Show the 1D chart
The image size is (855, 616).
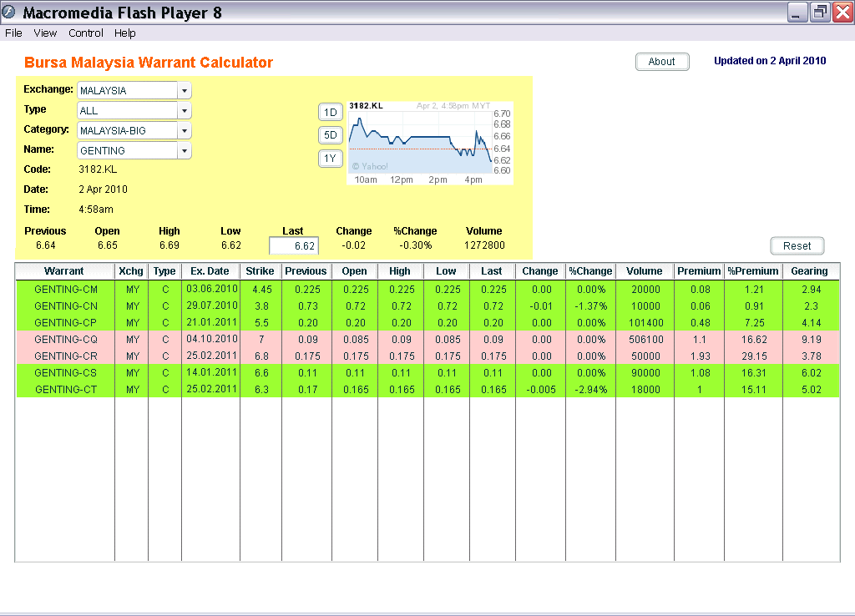click(330, 113)
